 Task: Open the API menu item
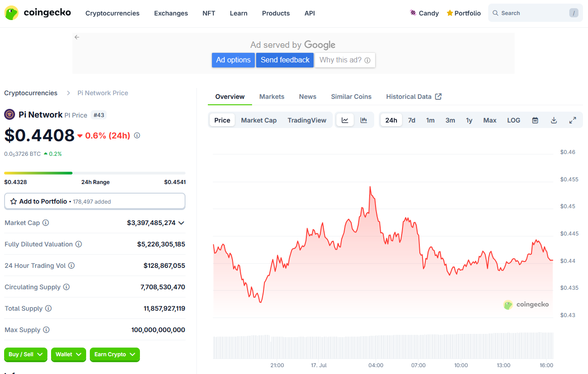309,13
